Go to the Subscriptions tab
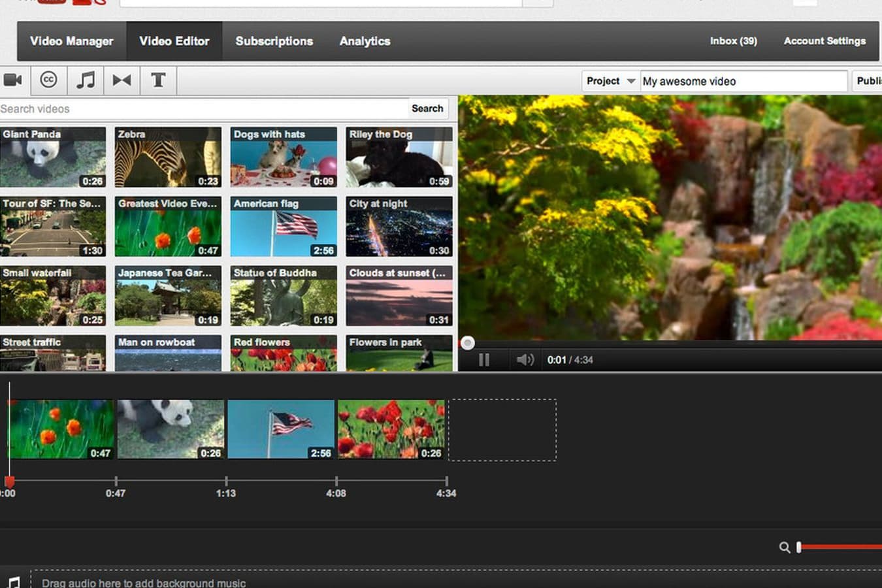 click(274, 41)
